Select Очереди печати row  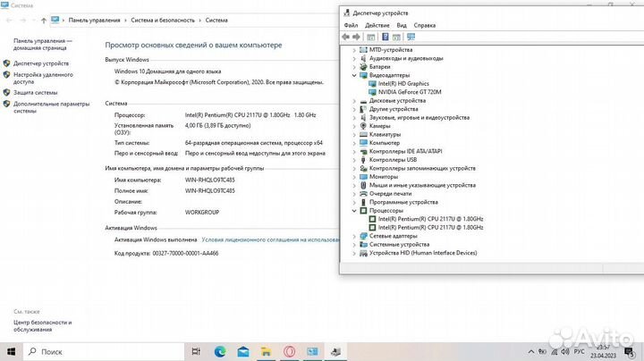390,194
